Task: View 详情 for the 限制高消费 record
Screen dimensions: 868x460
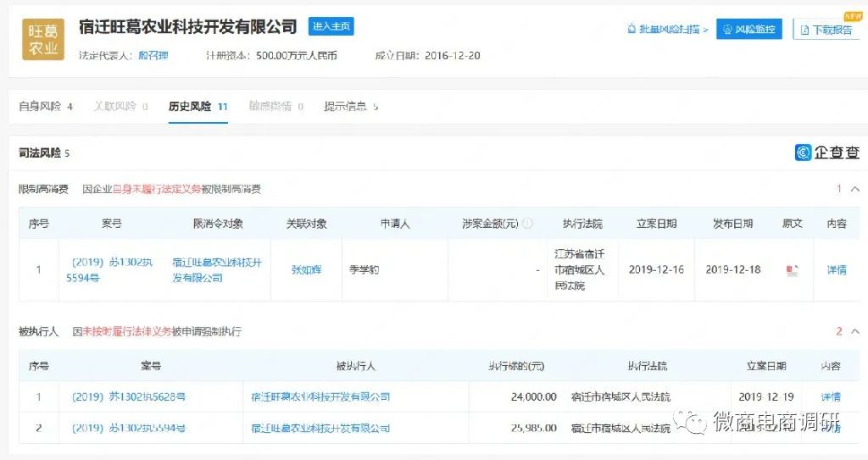Action: (x=836, y=270)
